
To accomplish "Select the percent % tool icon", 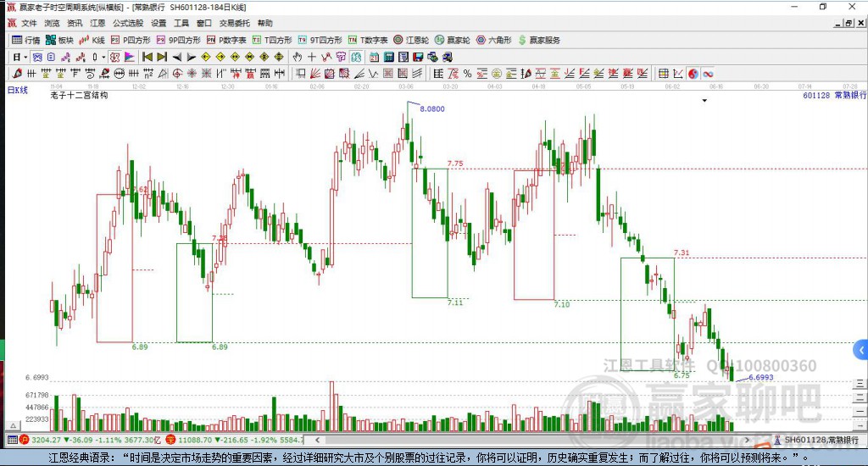I will [x=468, y=73].
